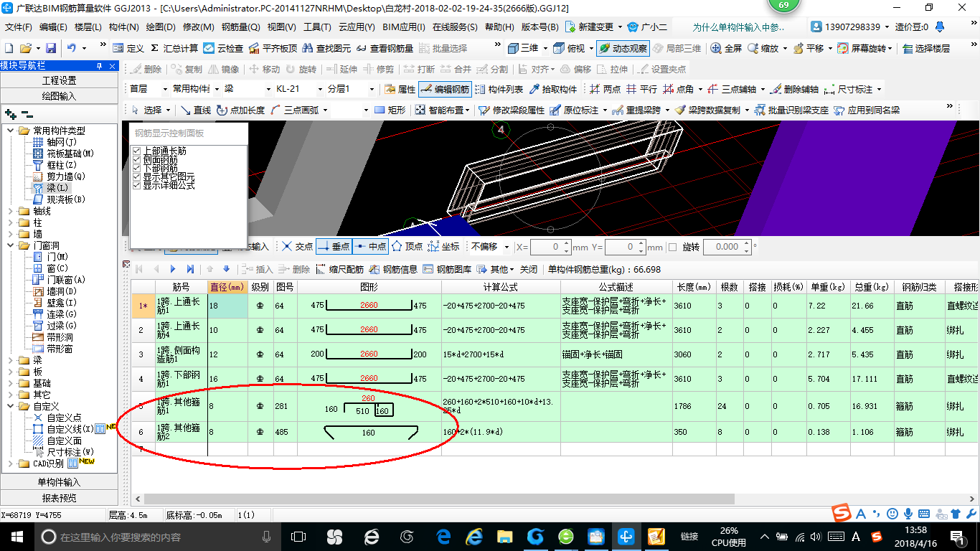Select 点加长度 point-plus-length tool
Screen dimensions: 980x551
pyautogui.click(x=240, y=110)
